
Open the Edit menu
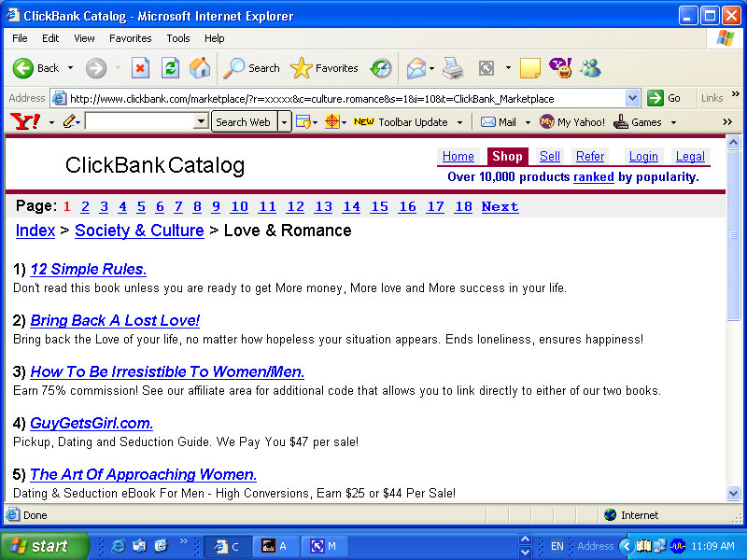tap(50, 38)
